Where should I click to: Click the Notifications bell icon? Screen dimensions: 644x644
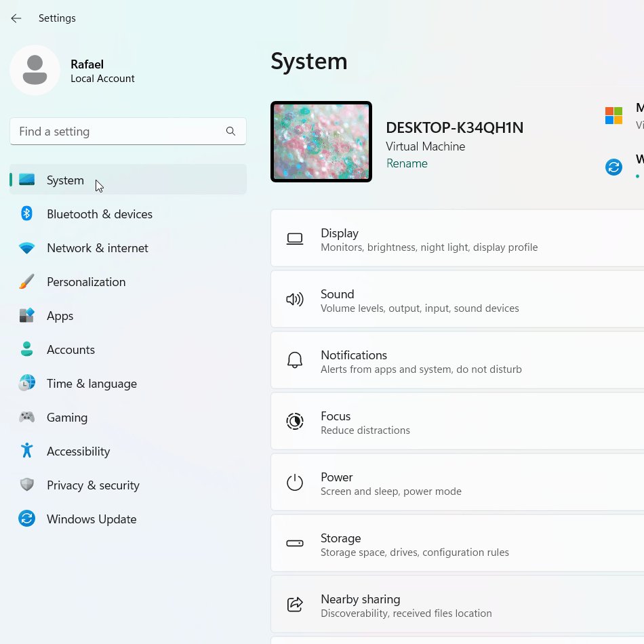click(294, 360)
